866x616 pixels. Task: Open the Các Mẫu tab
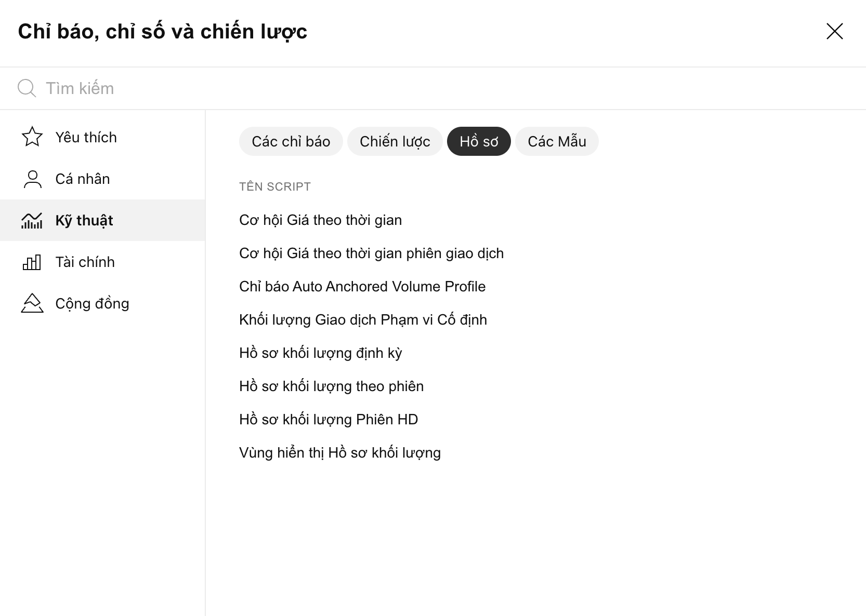point(557,141)
